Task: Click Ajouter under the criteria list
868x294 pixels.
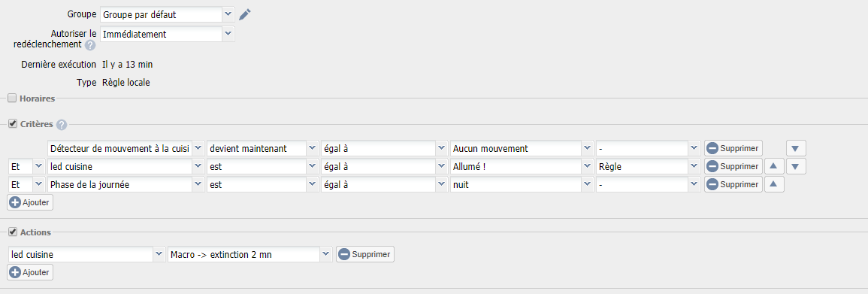Action: (x=31, y=203)
